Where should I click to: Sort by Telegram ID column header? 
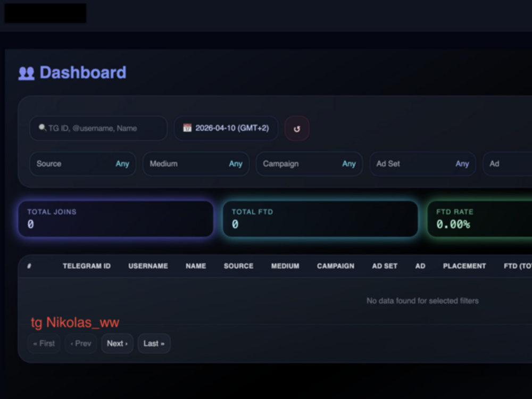[87, 266]
